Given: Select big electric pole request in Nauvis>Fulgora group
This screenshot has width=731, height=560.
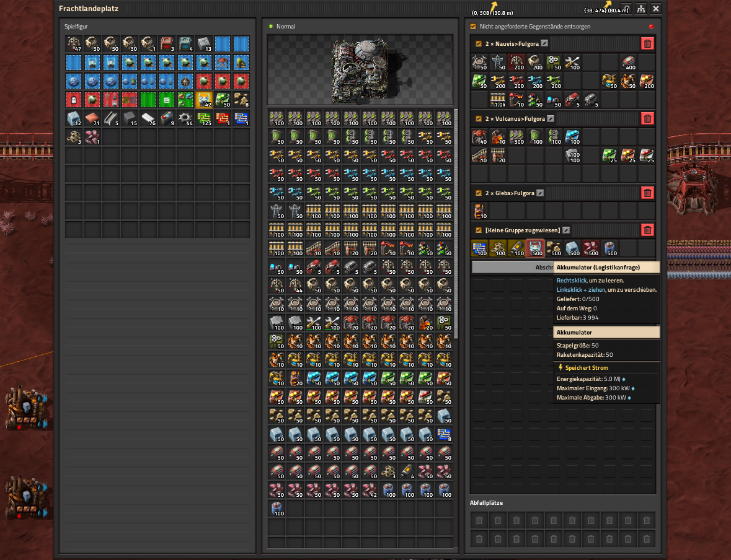Looking at the screenshot, I should pos(497,63).
